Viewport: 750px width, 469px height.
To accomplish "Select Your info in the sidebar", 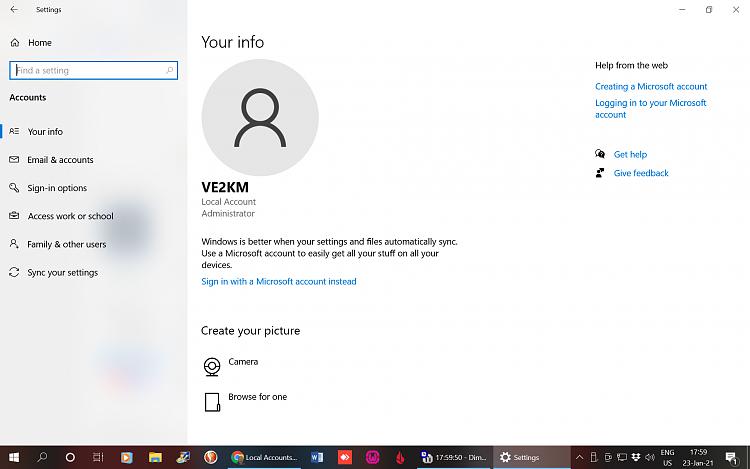I will [45, 131].
